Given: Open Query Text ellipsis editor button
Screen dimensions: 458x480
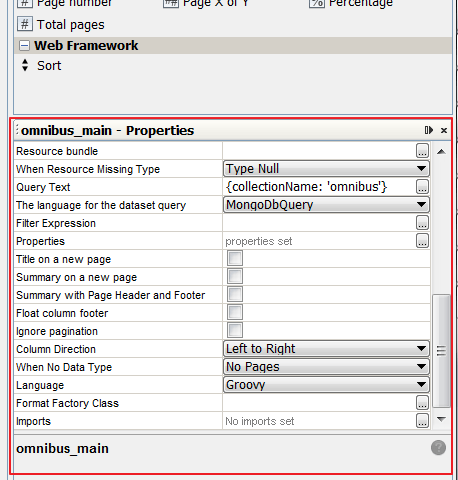Looking at the screenshot, I should (422, 187).
